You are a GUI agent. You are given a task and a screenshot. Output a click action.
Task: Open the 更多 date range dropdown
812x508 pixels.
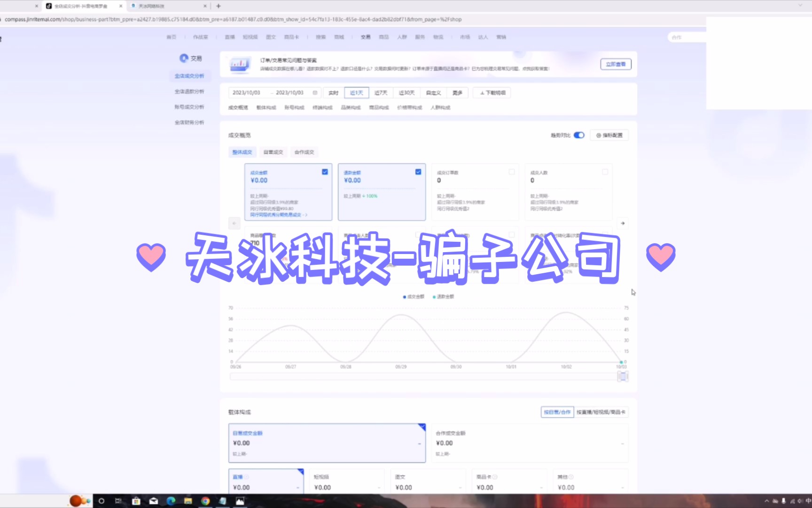click(457, 93)
